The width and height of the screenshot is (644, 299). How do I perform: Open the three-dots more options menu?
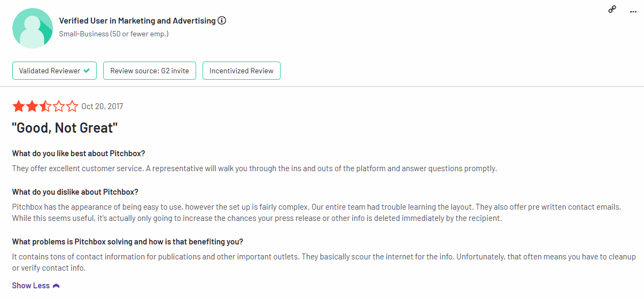coord(633,11)
